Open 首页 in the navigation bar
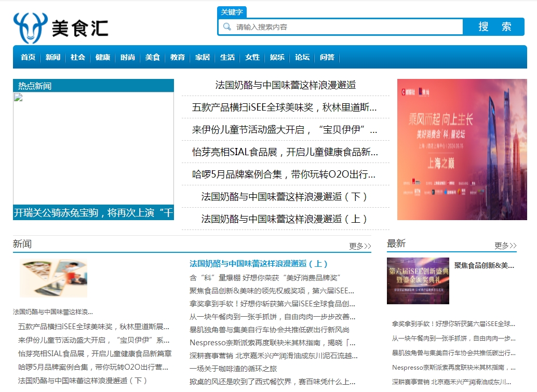The height and width of the screenshot is (392, 537). [28, 57]
